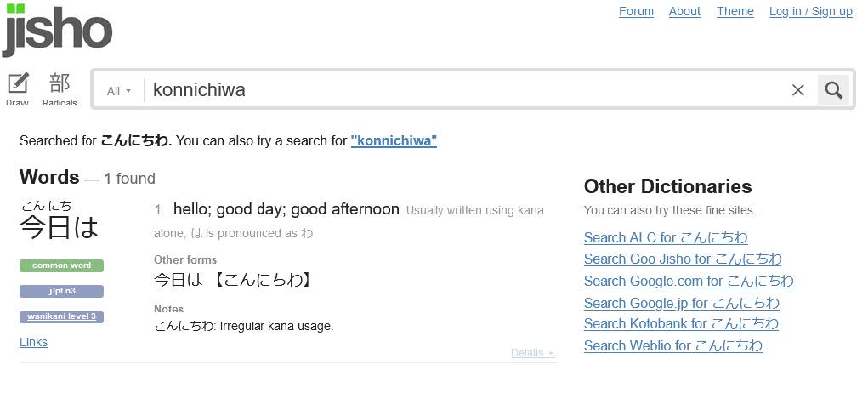Open the All search filter dropdown
Viewport: 868px width, 416px height.
[119, 91]
